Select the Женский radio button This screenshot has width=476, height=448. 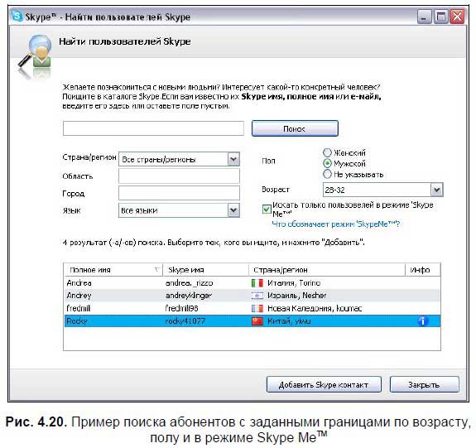327,152
